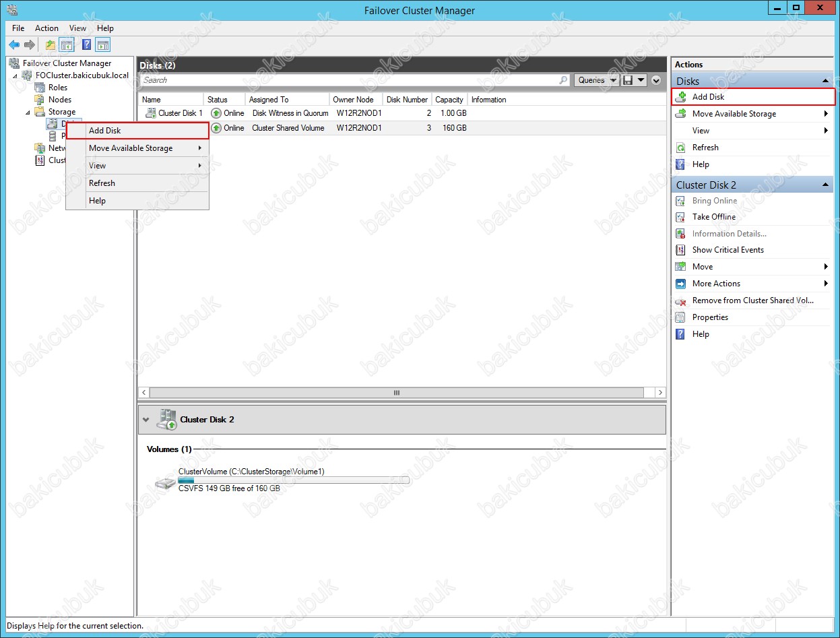Collapse the Cluster Disk 2 details chevron
The width and height of the screenshot is (840, 638).
click(146, 420)
